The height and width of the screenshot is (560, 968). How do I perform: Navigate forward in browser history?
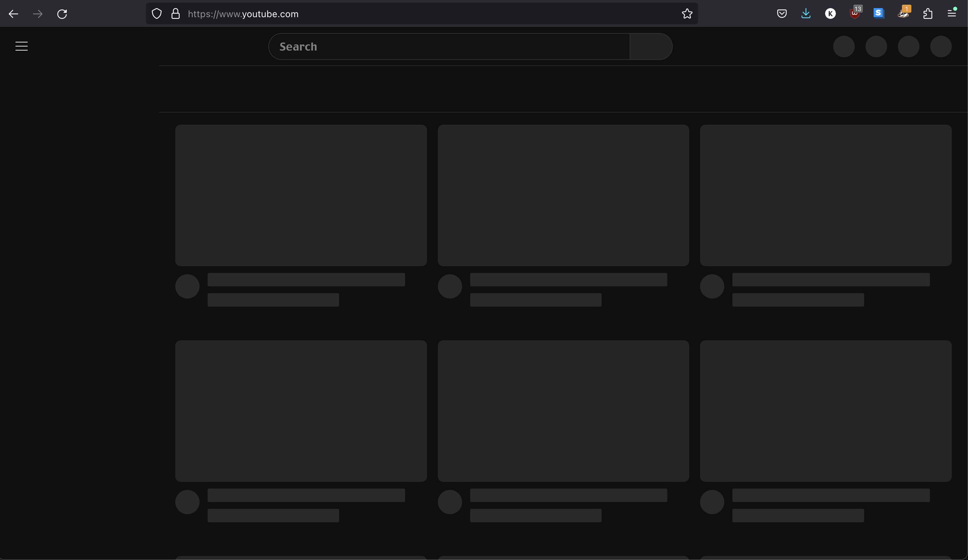[37, 14]
